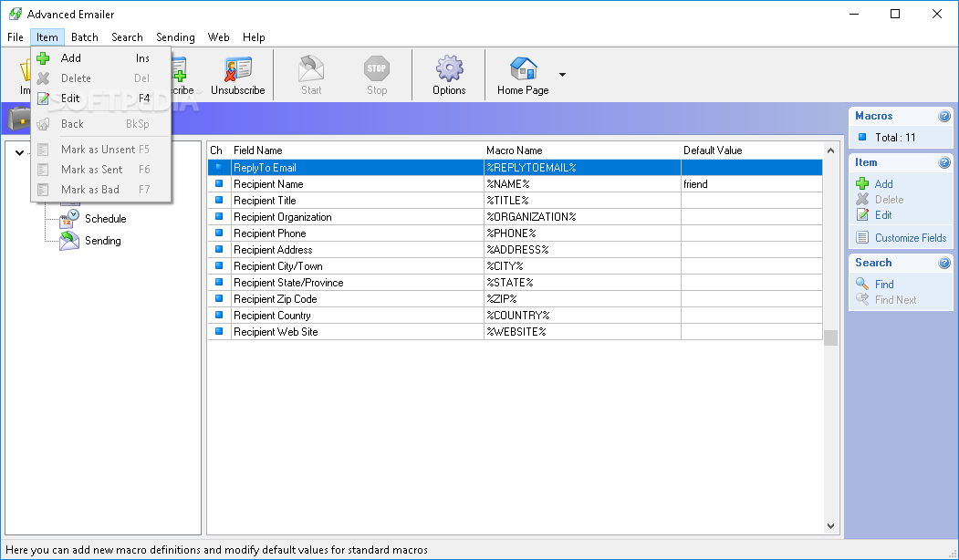This screenshot has width=959, height=560.
Task: Open the Search menu
Action: click(127, 37)
